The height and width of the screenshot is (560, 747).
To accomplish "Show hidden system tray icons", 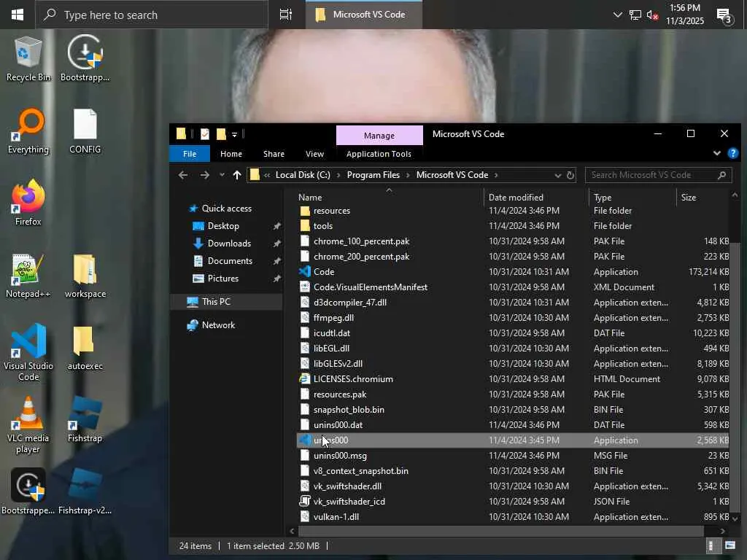I will pyautogui.click(x=617, y=15).
